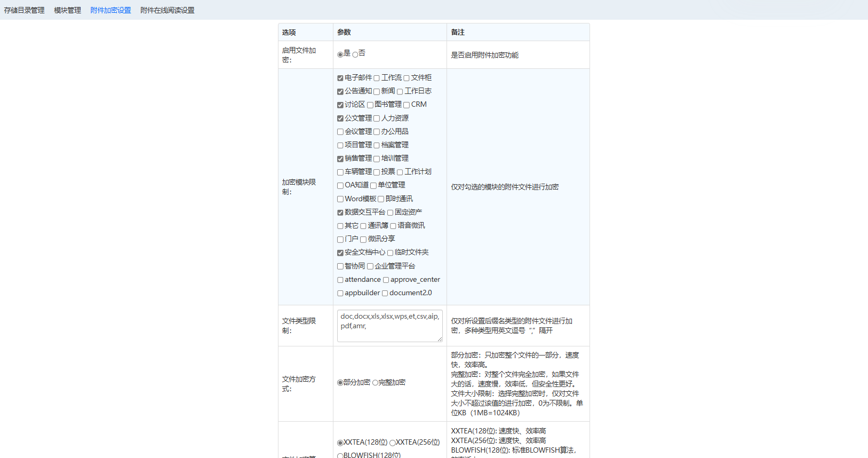Enable the 工作流 module checkbox
Screen dimensions: 868x458
point(377,78)
